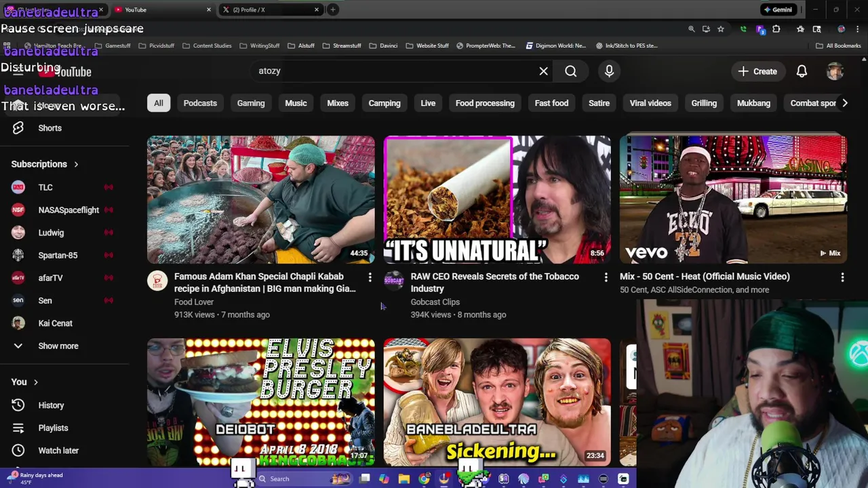Open History from the sidebar
Screen dimensions: 868x488
(51, 405)
